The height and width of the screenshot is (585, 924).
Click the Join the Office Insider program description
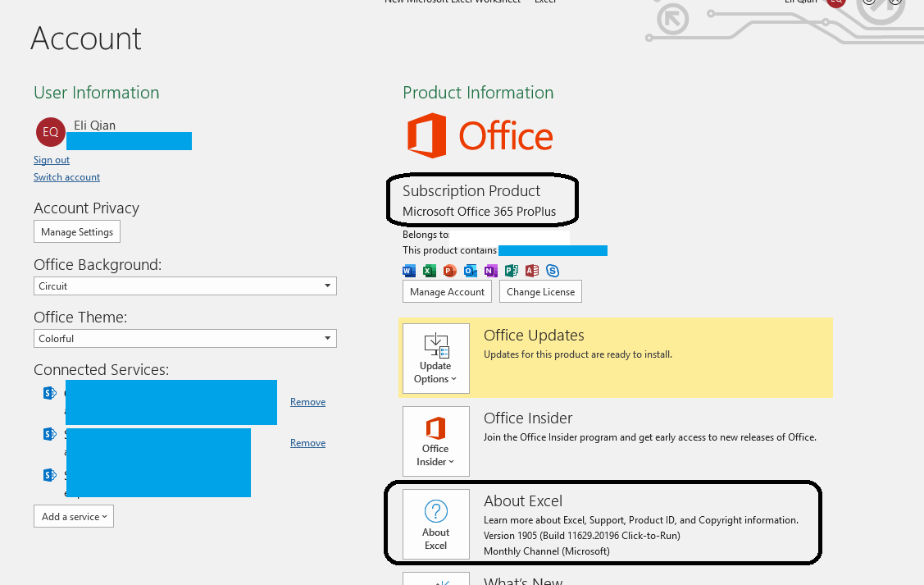point(650,437)
